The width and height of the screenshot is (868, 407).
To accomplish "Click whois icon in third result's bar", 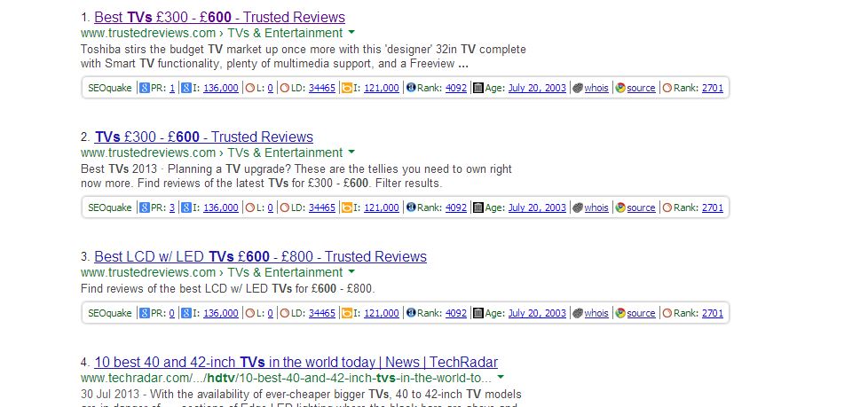I will (578, 314).
